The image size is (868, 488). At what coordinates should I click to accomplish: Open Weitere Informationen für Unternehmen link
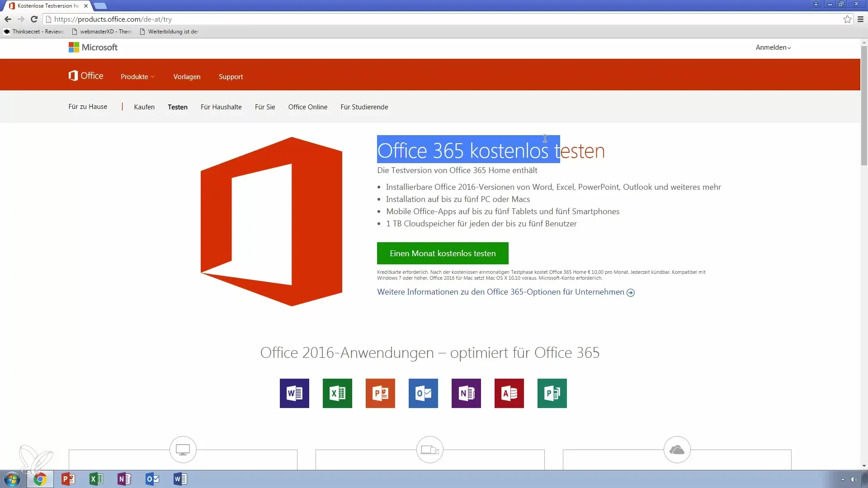(506, 292)
